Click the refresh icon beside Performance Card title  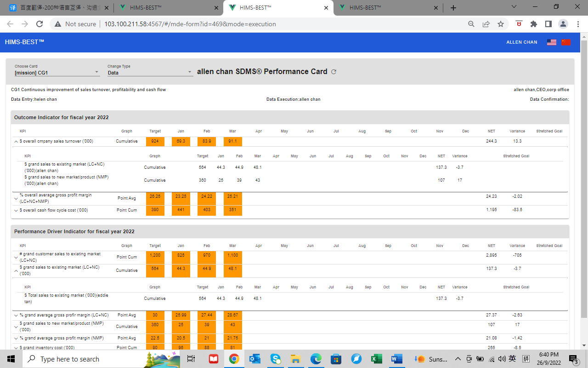pyautogui.click(x=334, y=72)
